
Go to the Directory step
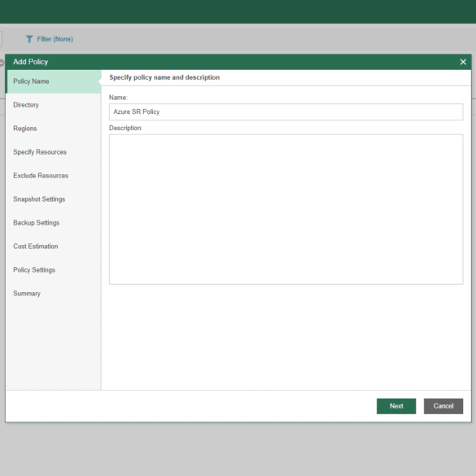pyautogui.click(x=54, y=105)
